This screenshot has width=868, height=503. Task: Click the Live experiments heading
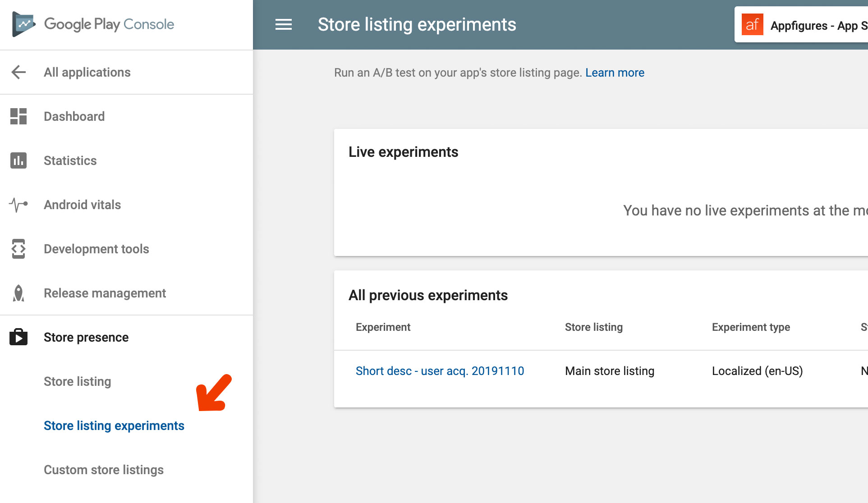pos(403,152)
